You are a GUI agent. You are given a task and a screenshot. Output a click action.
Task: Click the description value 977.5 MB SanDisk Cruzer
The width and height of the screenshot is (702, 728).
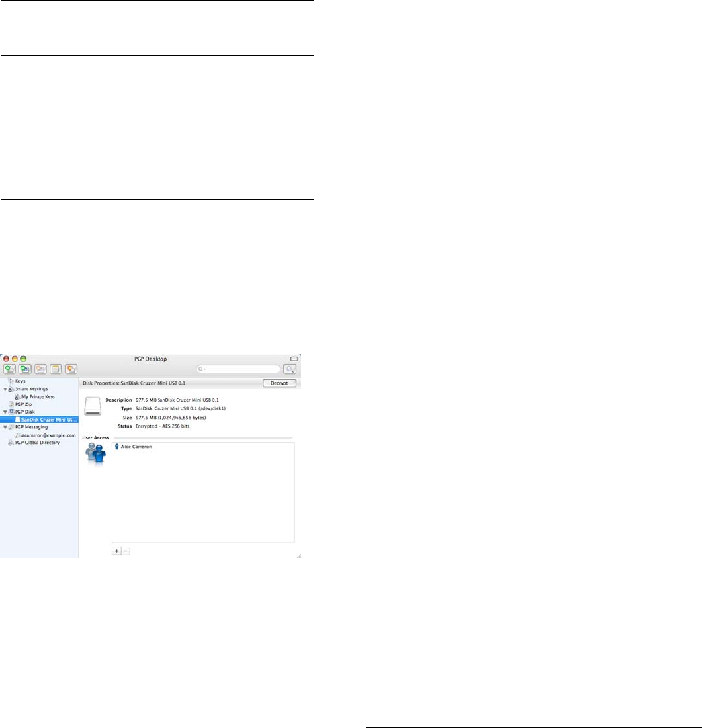(x=177, y=400)
